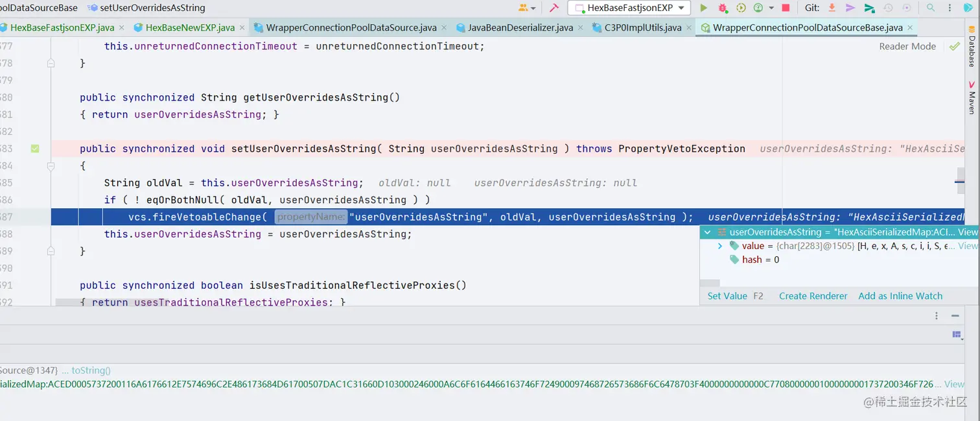Click the Build project hammer icon
The image size is (980, 421).
point(554,8)
